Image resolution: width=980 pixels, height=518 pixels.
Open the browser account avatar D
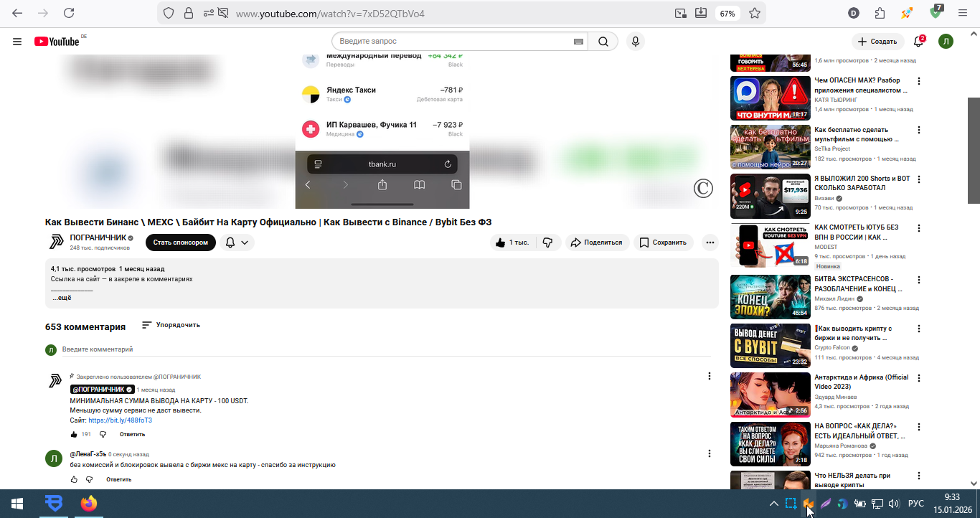tap(854, 13)
